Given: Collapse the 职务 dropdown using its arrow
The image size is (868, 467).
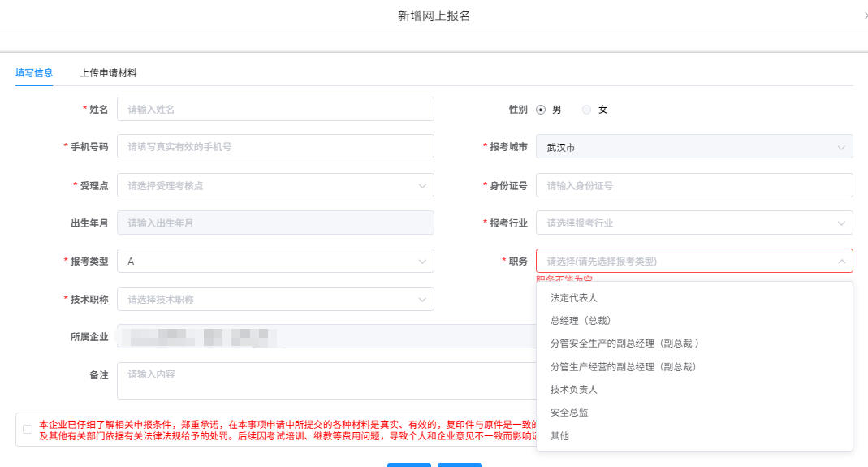Looking at the screenshot, I should pos(841,262).
